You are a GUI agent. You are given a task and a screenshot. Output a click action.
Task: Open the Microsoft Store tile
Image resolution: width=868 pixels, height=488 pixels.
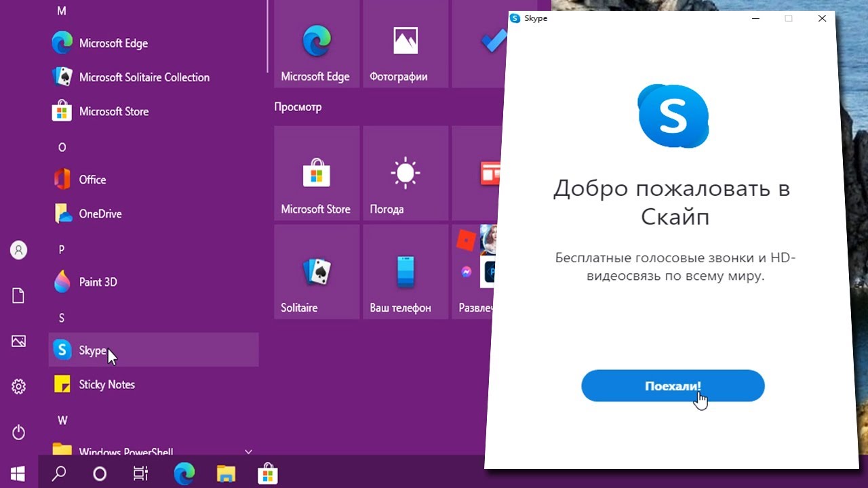[x=317, y=173]
